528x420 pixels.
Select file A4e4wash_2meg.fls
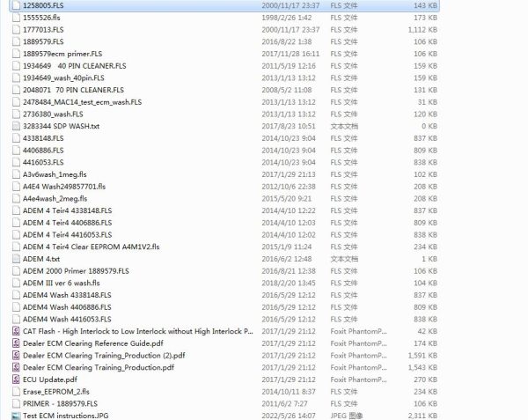click(55, 199)
